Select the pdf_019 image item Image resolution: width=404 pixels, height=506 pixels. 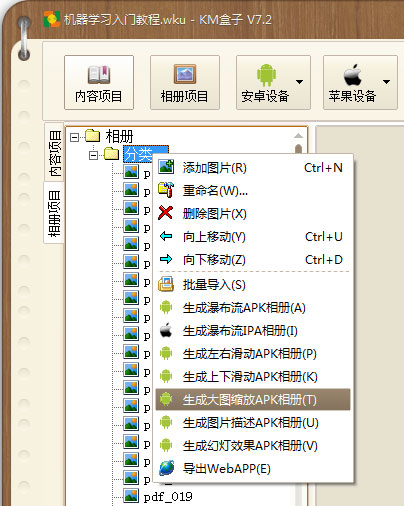pos(168,497)
